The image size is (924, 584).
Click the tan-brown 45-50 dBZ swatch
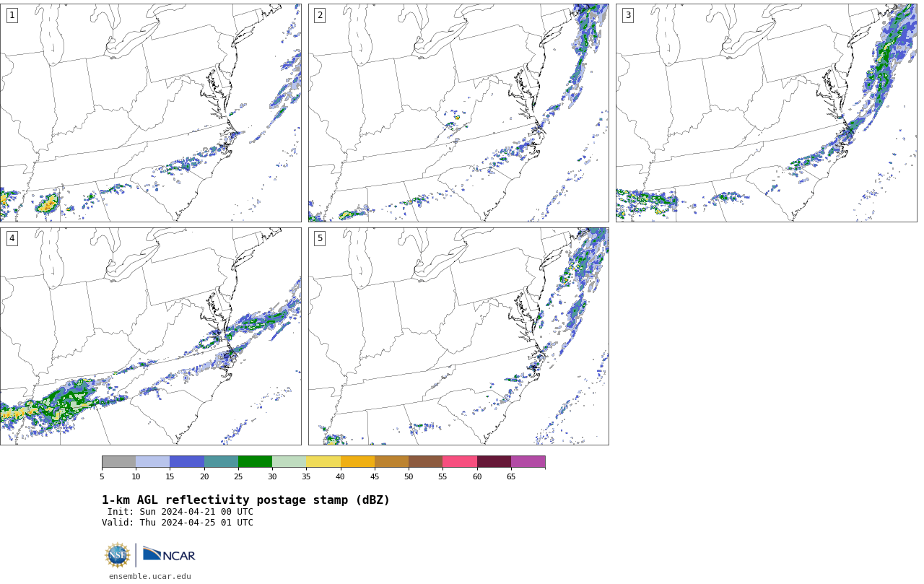(x=391, y=462)
